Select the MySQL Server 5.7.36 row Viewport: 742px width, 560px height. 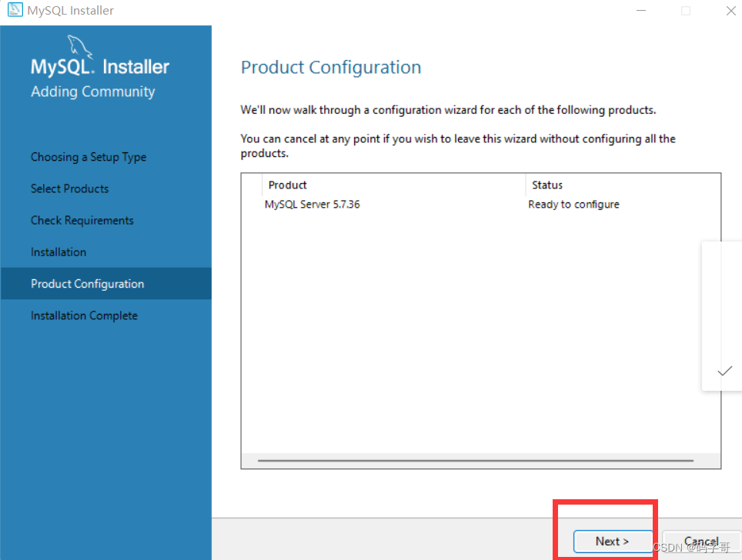click(481, 205)
